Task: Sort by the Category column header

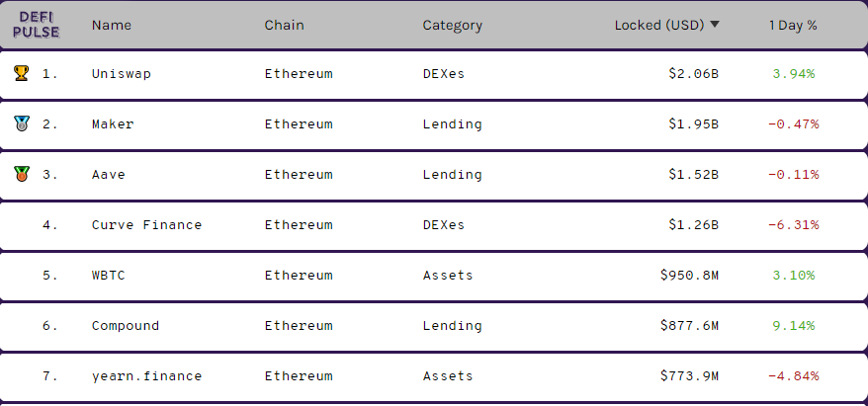Action: 452,26
